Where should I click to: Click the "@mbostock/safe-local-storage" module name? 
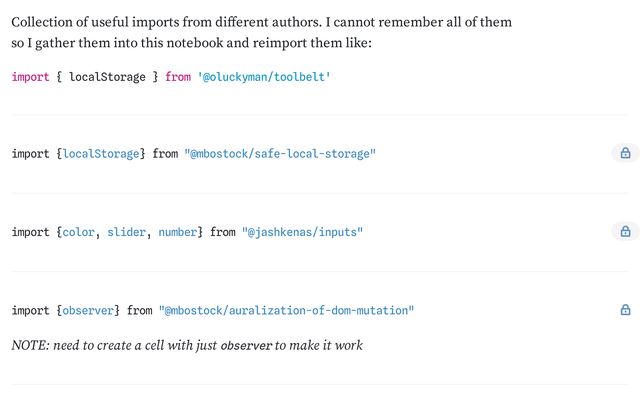279,154
